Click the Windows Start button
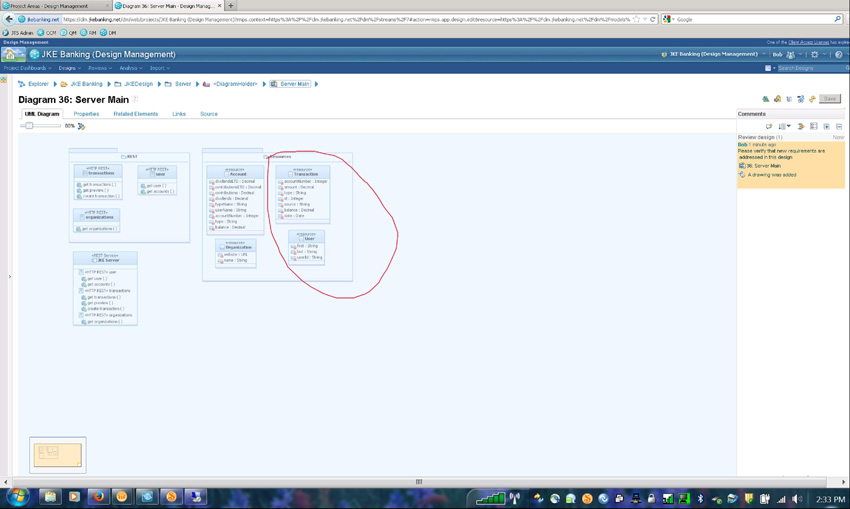Image resolution: width=850 pixels, height=509 pixels. pos(17,497)
